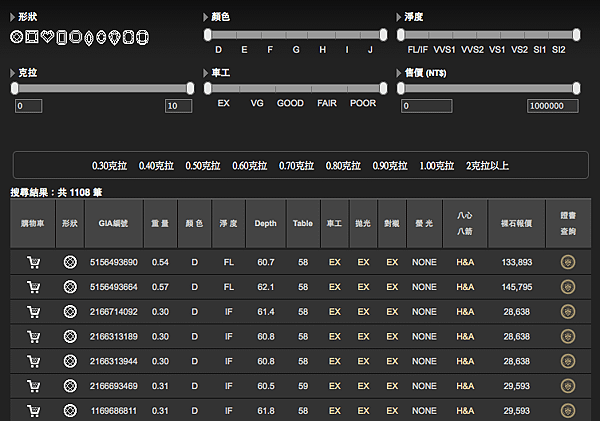Collapse the 顏色 color filter triangle
This screenshot has width=600, height=421.
[x=205, y=17]
